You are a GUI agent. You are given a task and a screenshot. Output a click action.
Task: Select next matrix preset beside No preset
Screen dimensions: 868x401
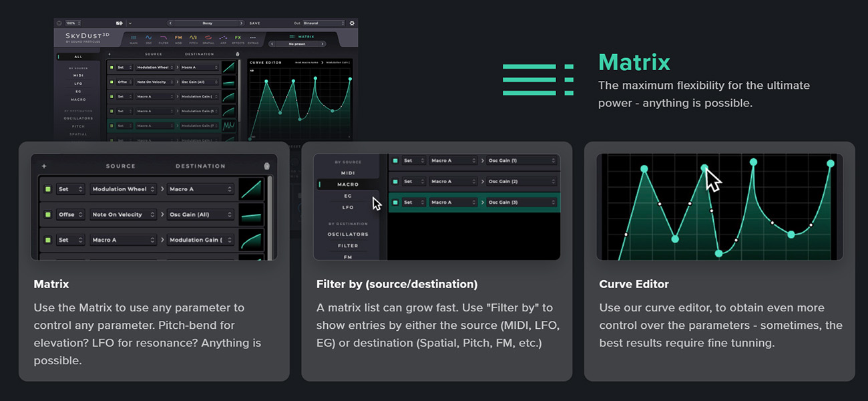pos(322,44)
